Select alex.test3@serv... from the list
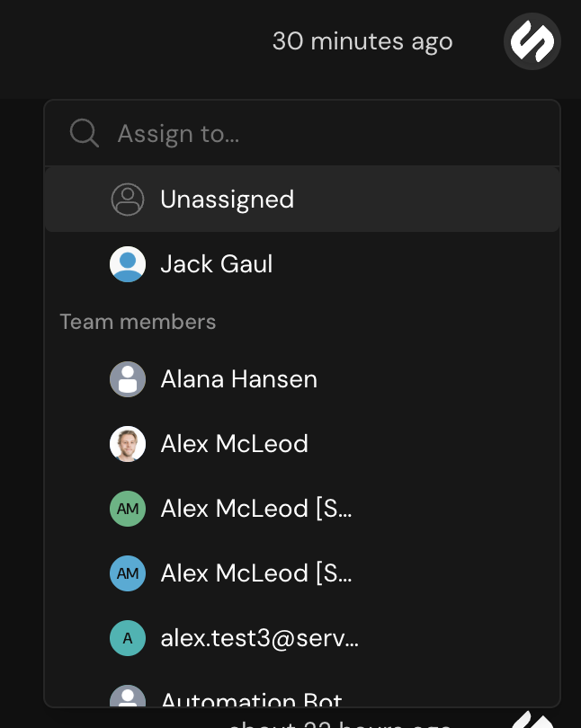Viewport: 581px width, 728px height. point(258,638)
